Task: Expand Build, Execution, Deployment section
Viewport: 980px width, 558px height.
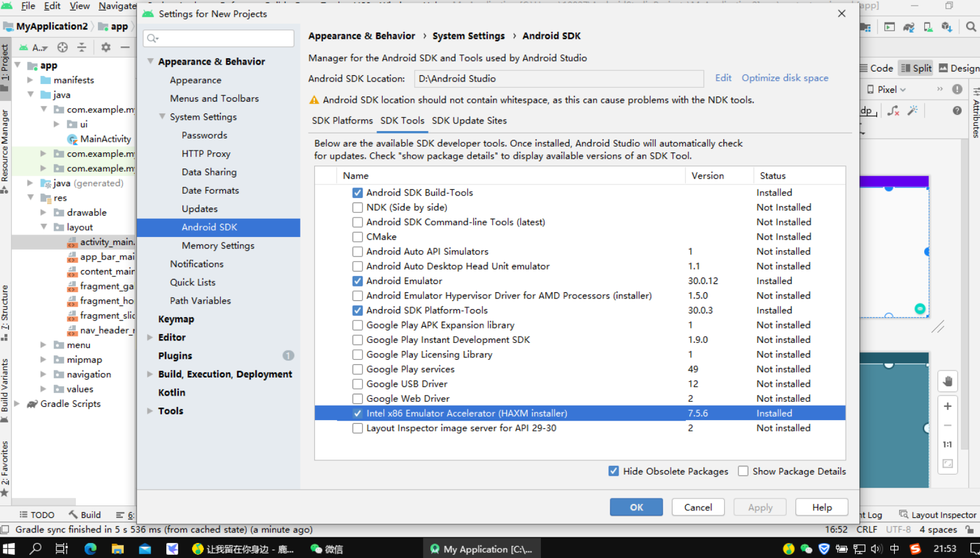Action: click(151, 374)
